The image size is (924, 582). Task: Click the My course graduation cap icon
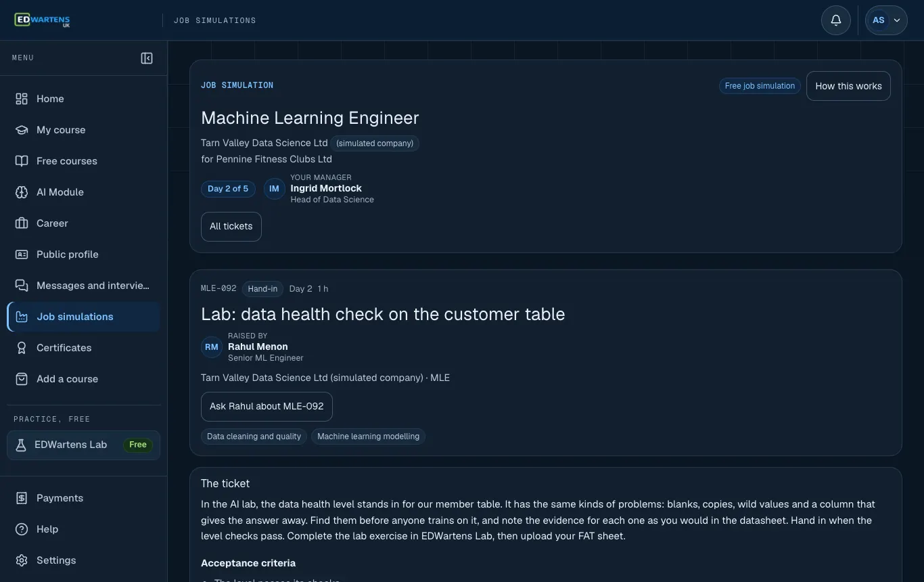[x=22, y=130]
